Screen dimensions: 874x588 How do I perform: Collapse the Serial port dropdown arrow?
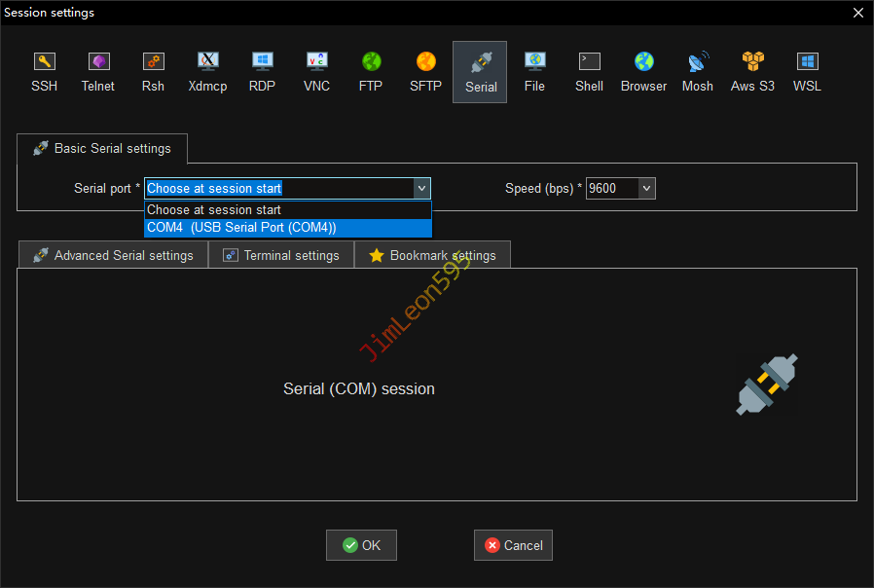(420, 189)
